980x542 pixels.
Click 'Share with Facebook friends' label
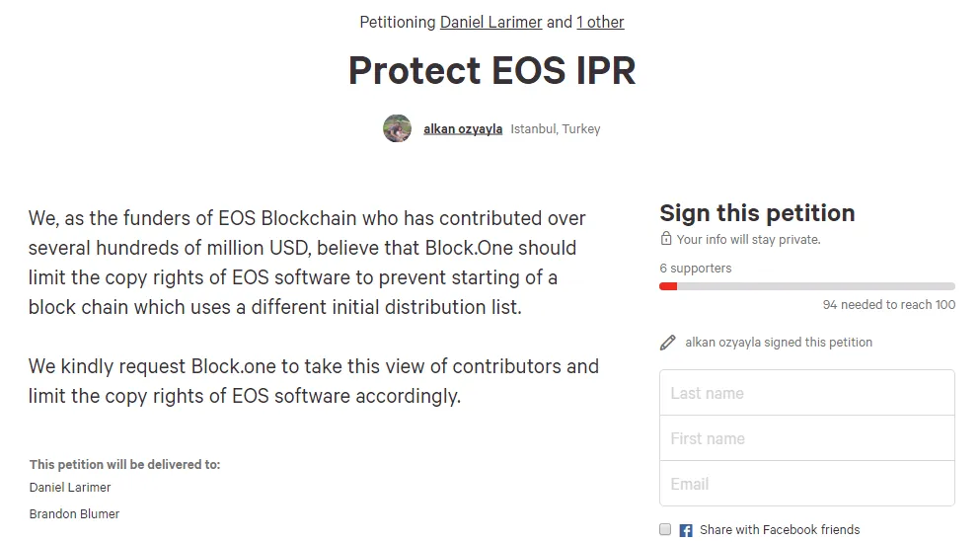(780, 530)
